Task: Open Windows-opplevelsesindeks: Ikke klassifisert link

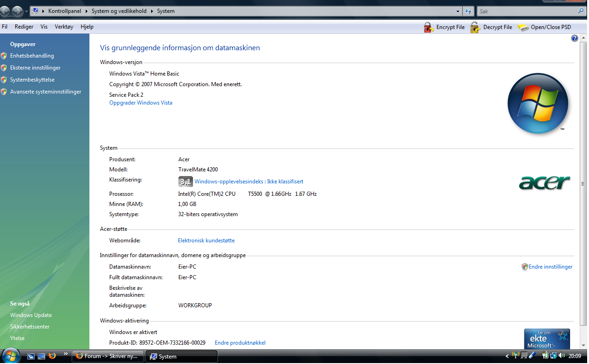Action: pyautogui.click(x=249, y=182)
